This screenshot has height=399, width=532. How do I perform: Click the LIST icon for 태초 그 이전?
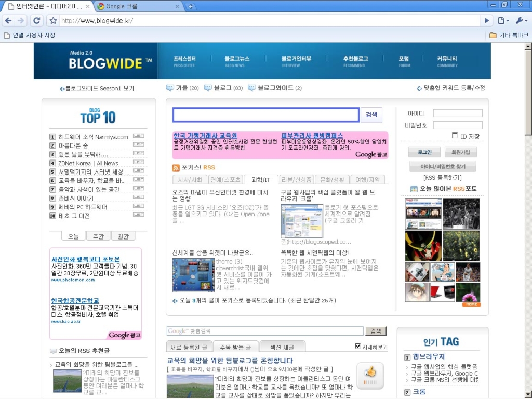point(138,215)
